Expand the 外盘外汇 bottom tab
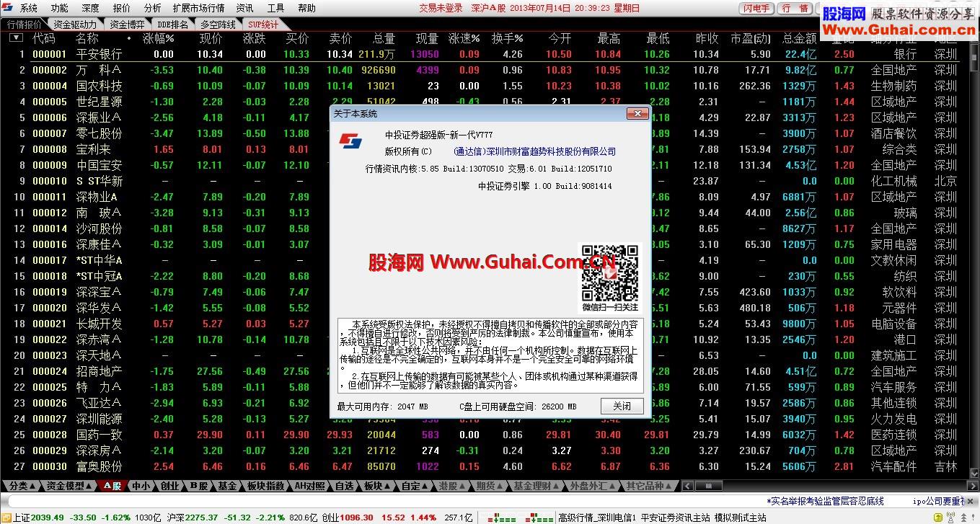 click(592, 487)
